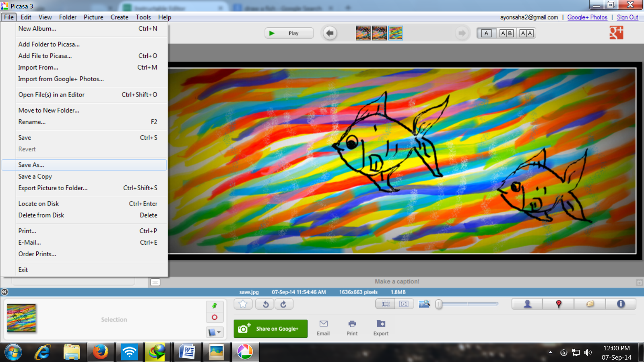Viewport: 644px width, 362px height.
Task: Select New Album... menu entry
Action: point(84,29)
